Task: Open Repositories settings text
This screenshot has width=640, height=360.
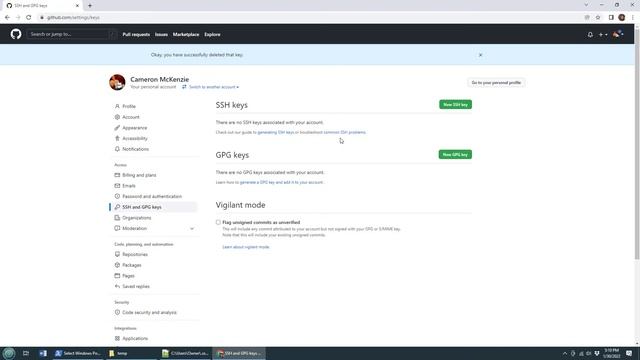Action: click(x=135, y=254)
